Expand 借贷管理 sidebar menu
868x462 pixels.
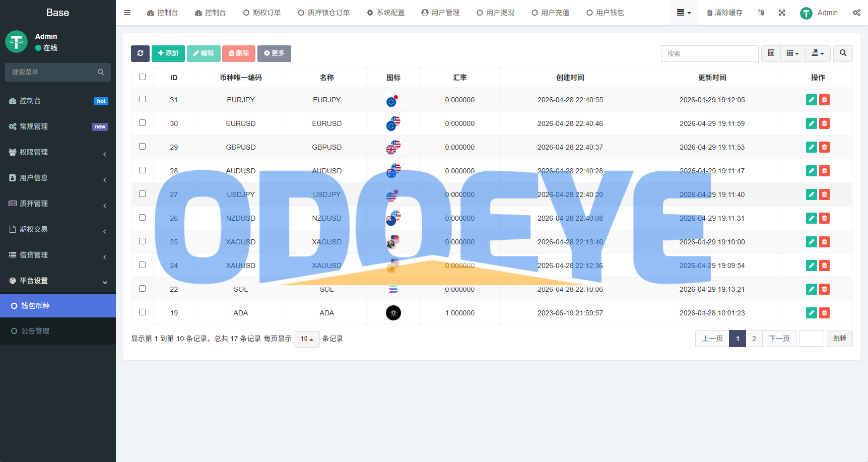[x=58, y=255]
